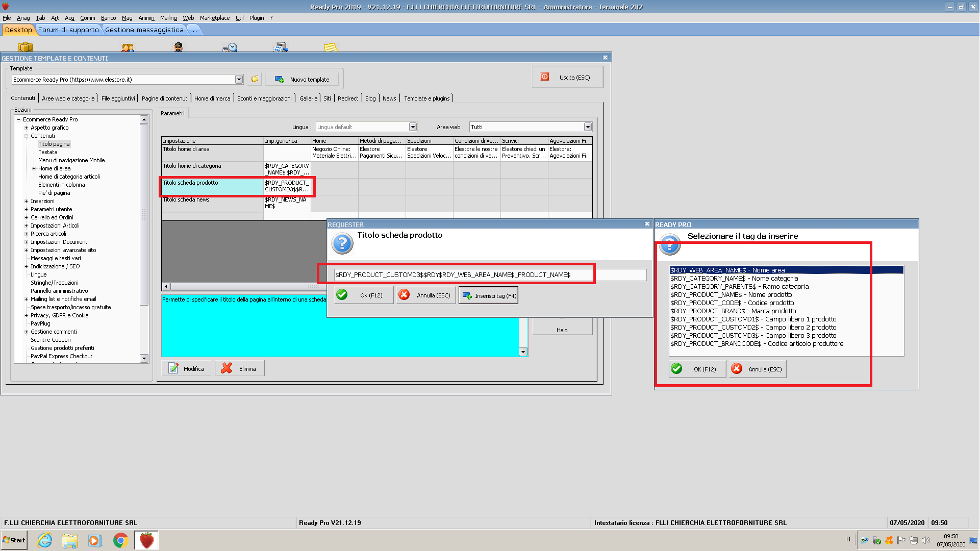Expand the Inserzioni tree node
Image resolution: width=980 pixels, height=551 pixels.
point(26,201)
